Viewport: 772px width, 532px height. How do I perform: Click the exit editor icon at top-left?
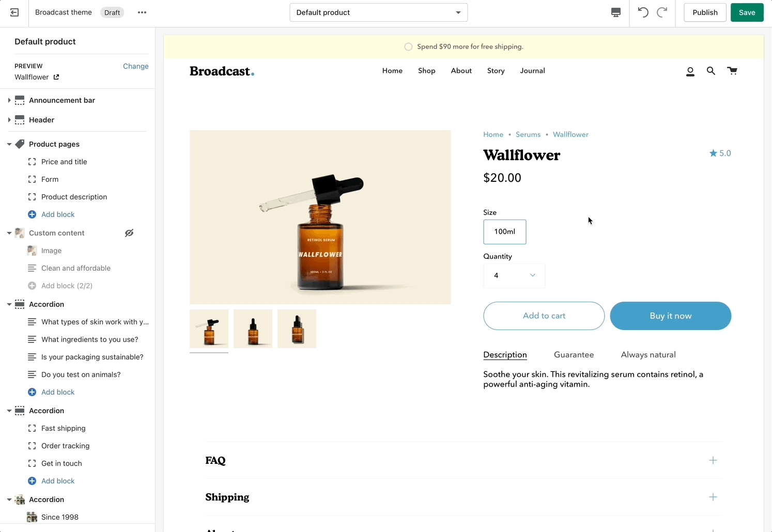tap(14, 12)
